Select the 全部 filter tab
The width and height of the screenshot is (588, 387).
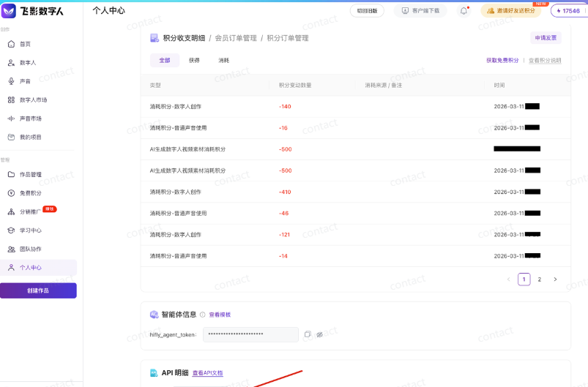coord(165,60)
